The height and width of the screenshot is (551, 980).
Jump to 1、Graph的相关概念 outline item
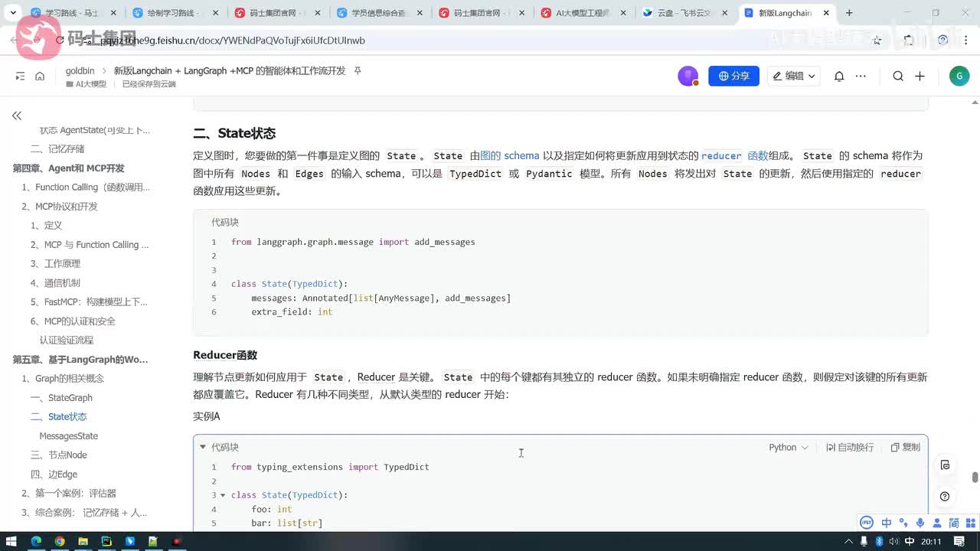coord(63,379)
